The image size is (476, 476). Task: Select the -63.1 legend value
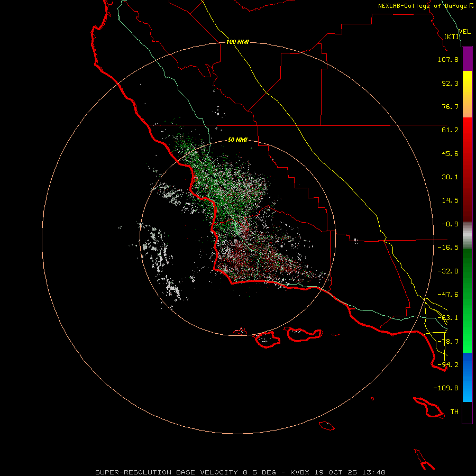click(448, 318)
